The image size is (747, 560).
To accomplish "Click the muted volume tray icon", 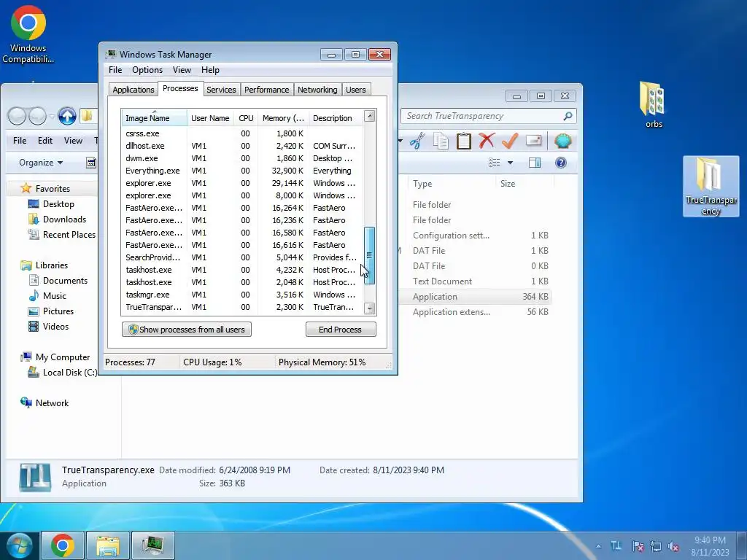I will (x=673, y=546).
